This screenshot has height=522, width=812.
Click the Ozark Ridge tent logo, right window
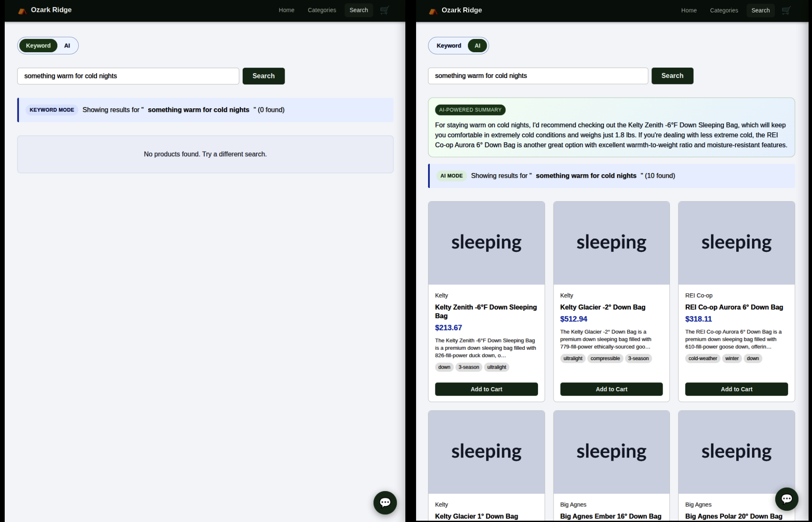tap(433, 11)
